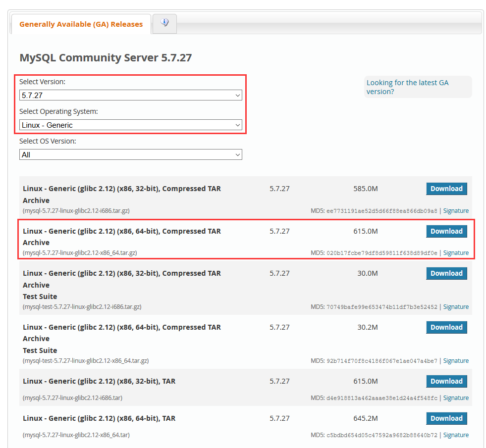Click the 64-bit Compressed TAR Archive MD5 checksum
This screenshot has width=486, height=448.
point(381,253)
